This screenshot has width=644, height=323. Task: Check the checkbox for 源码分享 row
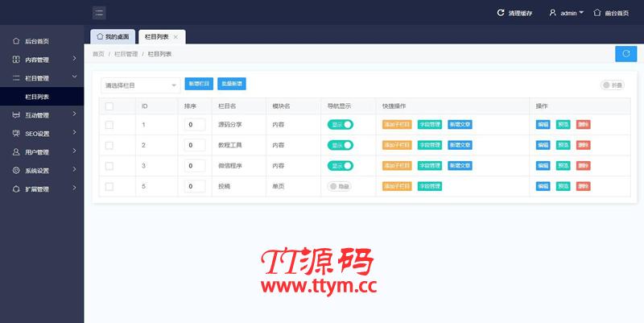pyautogui.click(x=109, y=125)
